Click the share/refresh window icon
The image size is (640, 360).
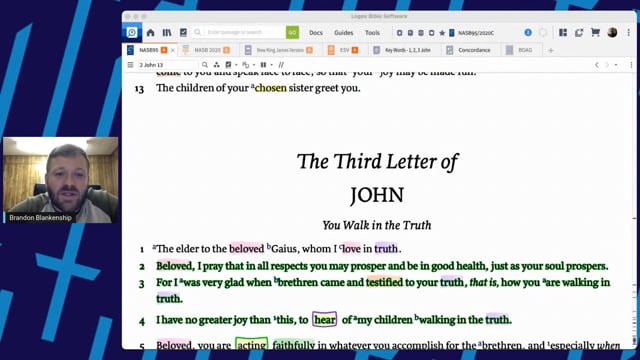point(579,33)
